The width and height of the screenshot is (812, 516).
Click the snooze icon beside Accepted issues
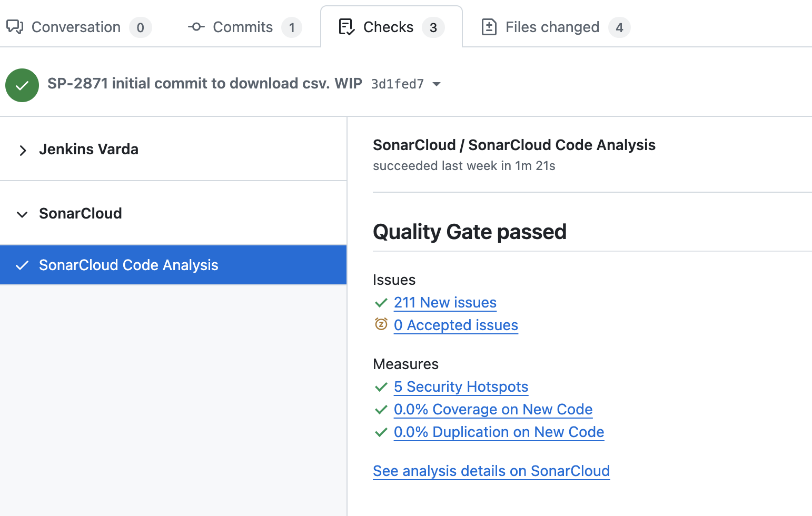pos(381,324)
